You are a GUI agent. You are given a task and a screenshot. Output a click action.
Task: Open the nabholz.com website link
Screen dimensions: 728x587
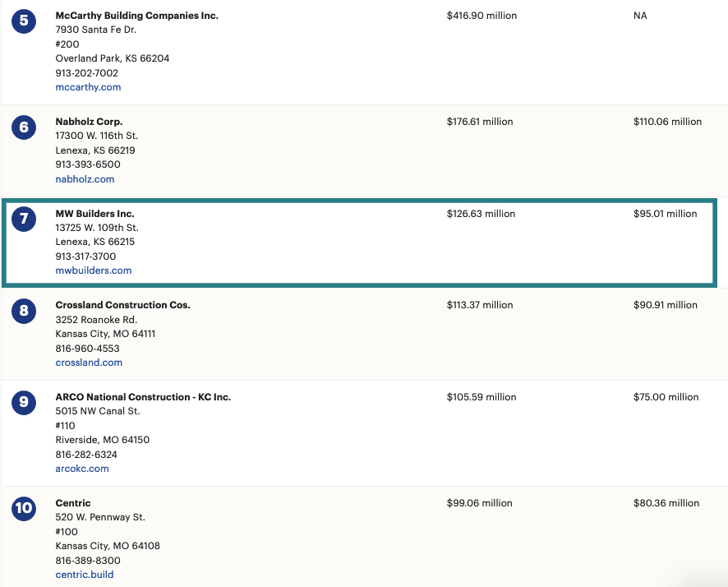tap(85, 178)
